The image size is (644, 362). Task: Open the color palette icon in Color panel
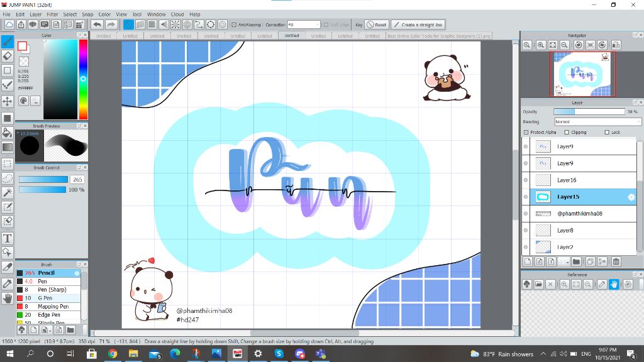click(23, 101)
